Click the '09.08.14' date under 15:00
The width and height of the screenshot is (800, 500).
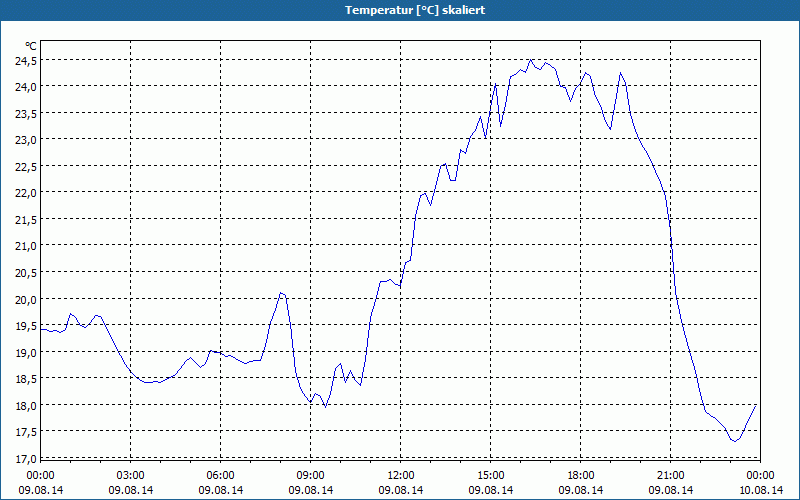point(490,490)
